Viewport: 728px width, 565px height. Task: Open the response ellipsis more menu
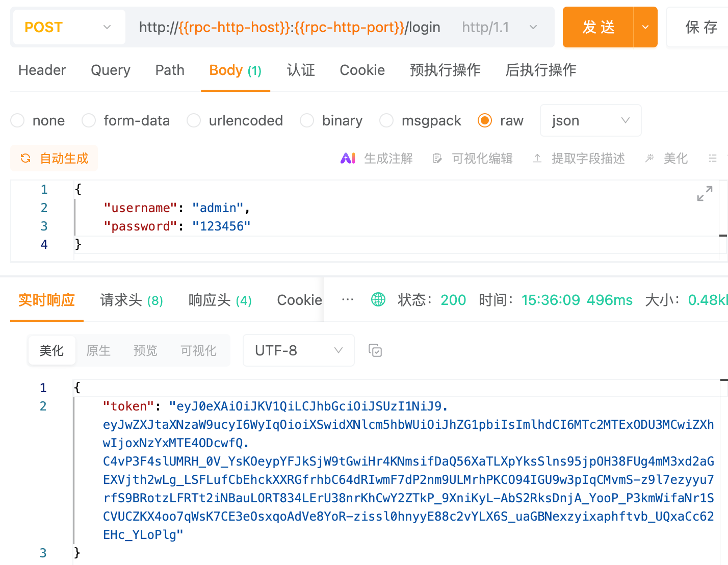coord(348,299)
